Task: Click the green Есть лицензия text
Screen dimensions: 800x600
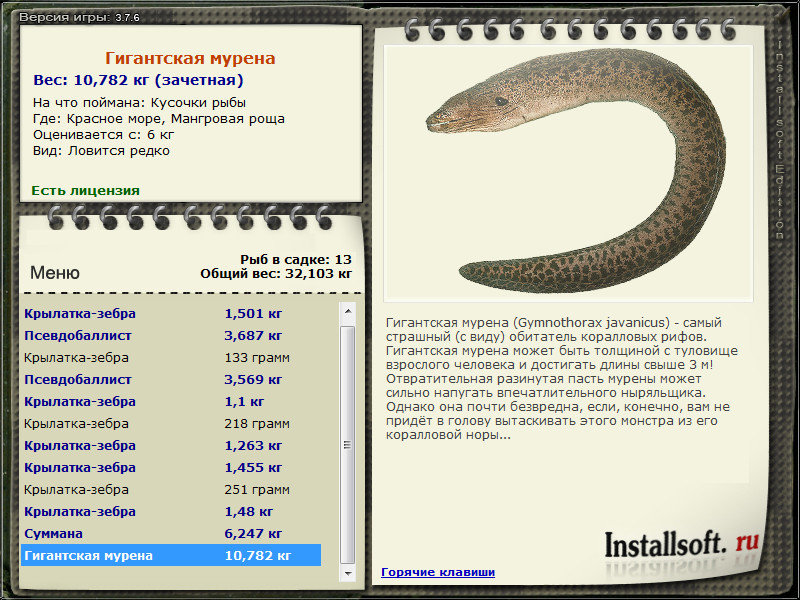Action: (85, 190)
